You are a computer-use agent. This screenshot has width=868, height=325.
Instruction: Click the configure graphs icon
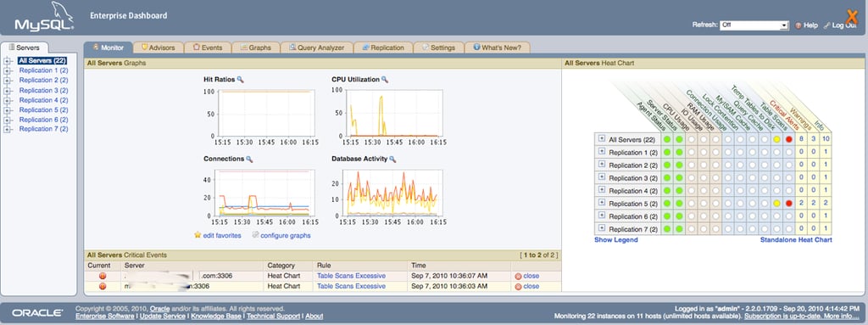[x=255, y=235]
